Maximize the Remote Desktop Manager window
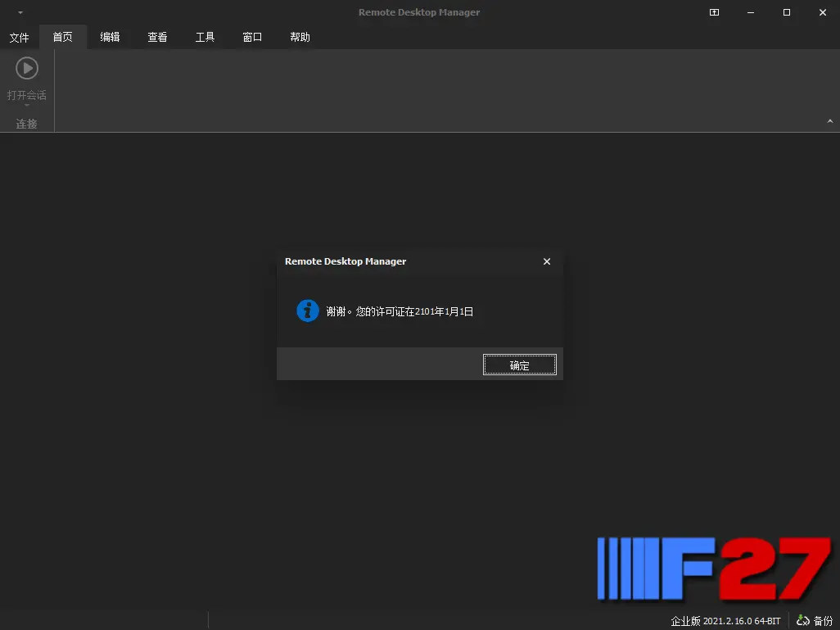The height and width of the screenshot is (630, 840). pos(787,12)
